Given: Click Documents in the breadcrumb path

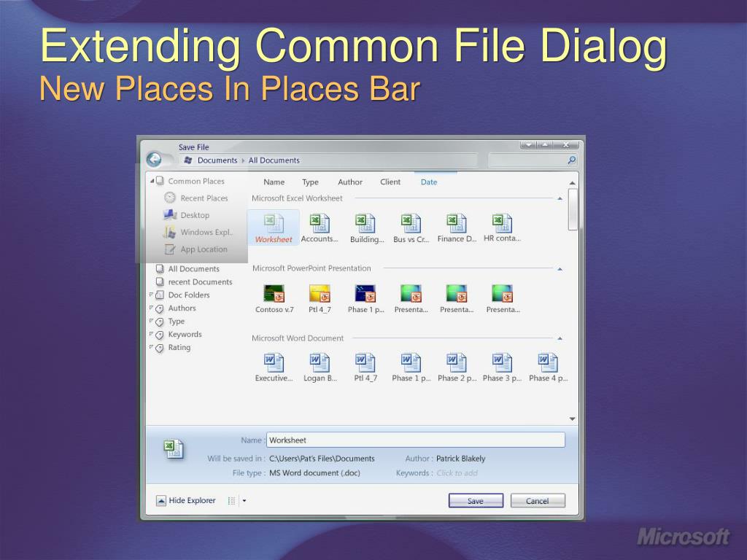Looking at the screenshot, I should click(x=217, y=160).
